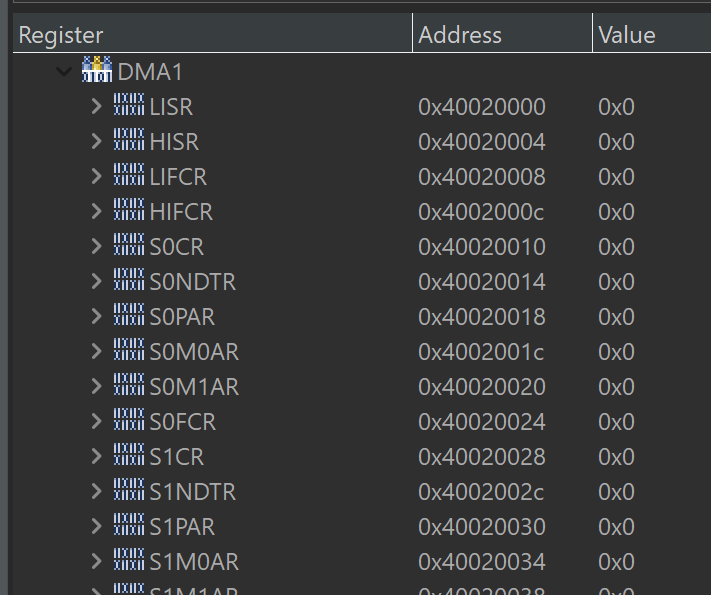This screenshot has height=595, width=711.
Task: Expand the HIFCR register bits
Action: (96, 211)
